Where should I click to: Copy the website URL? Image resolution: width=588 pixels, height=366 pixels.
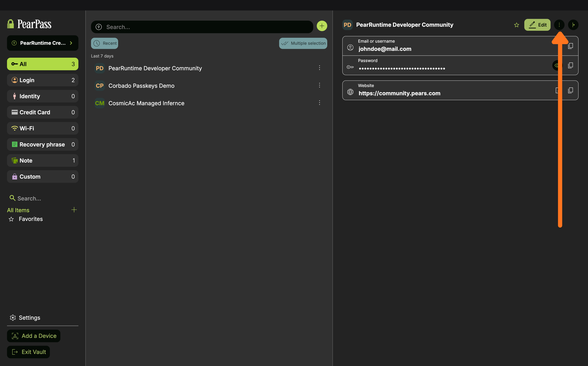click(x=570, y=90)
